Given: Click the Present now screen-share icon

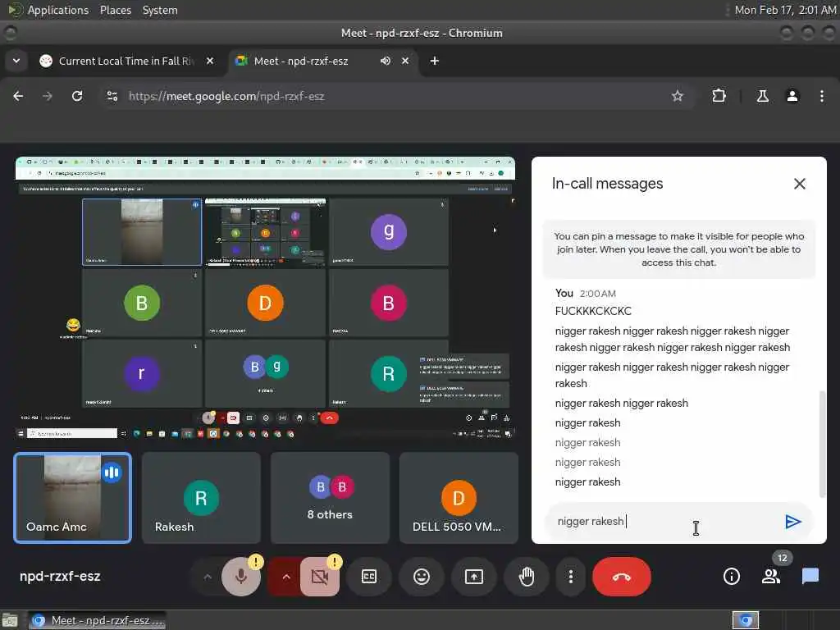Looking at the screenshot, I should (x=474, y=577).
